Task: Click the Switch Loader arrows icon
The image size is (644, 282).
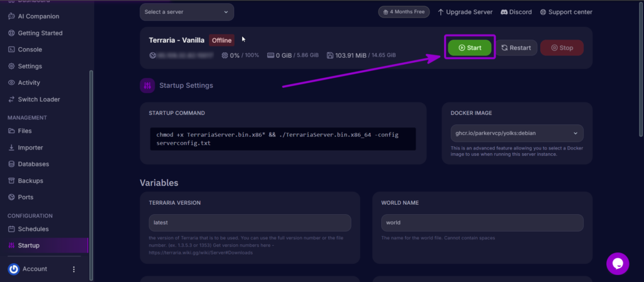Action: pyautogui.click(x=11, y=99)
